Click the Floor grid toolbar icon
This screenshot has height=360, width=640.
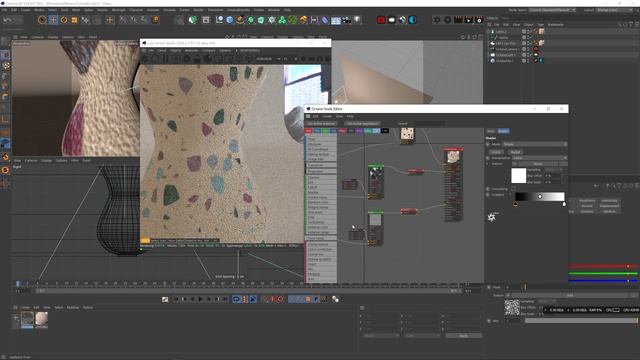[336, 20]
